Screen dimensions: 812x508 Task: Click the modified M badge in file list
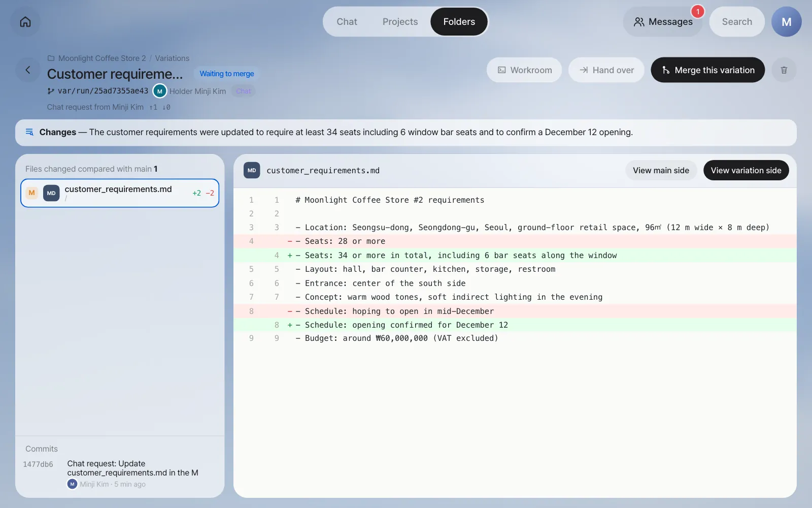tap(32, 193)
